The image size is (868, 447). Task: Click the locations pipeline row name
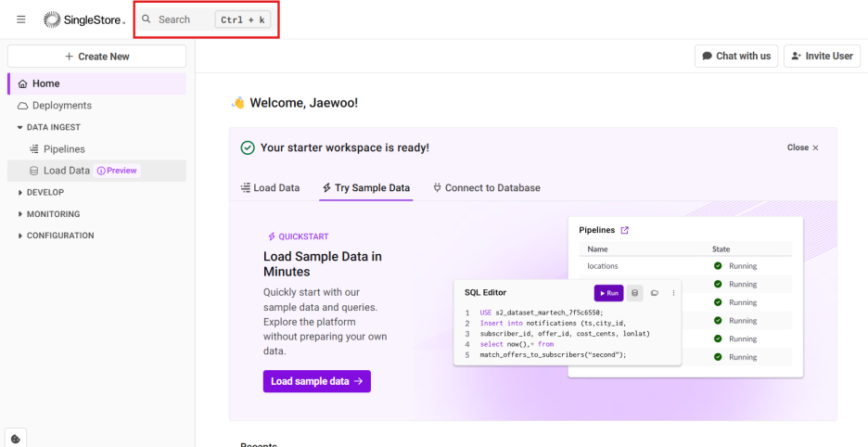tap(602, 266)
